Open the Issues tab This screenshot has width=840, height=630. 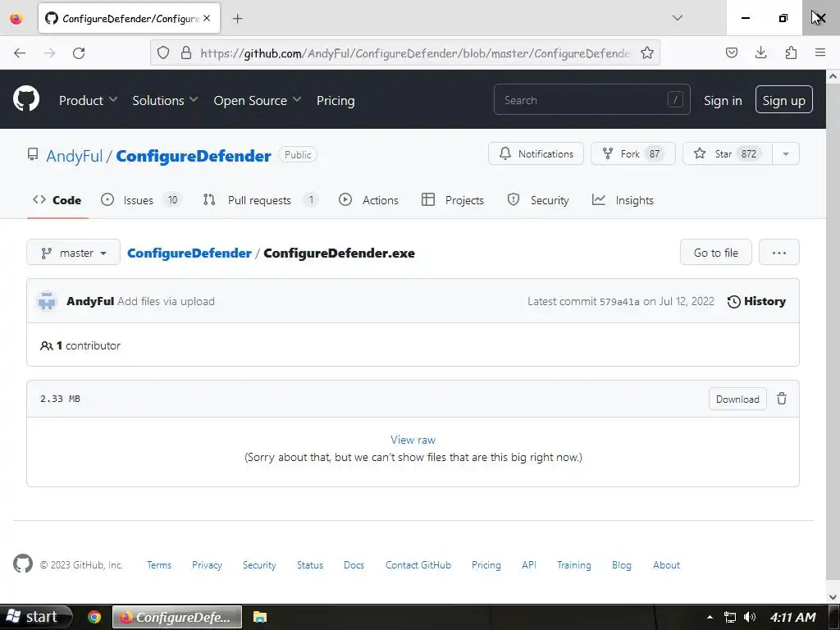[141, 200]
